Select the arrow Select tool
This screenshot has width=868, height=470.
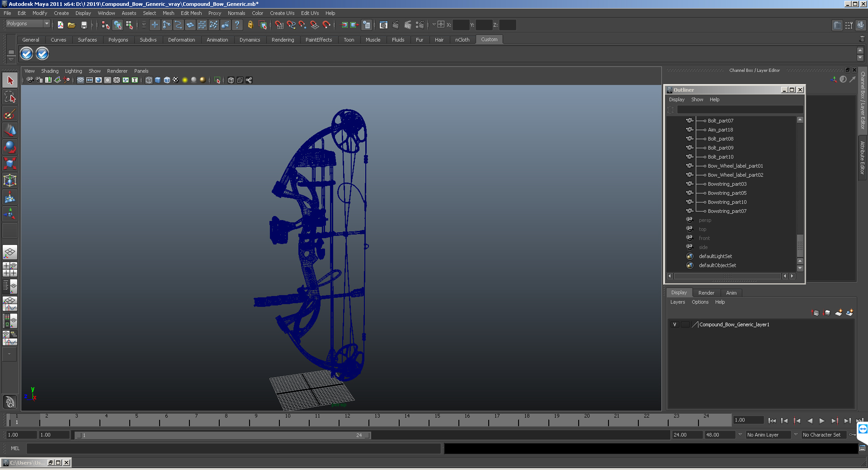pyautogui.click(x=10, y=80)
